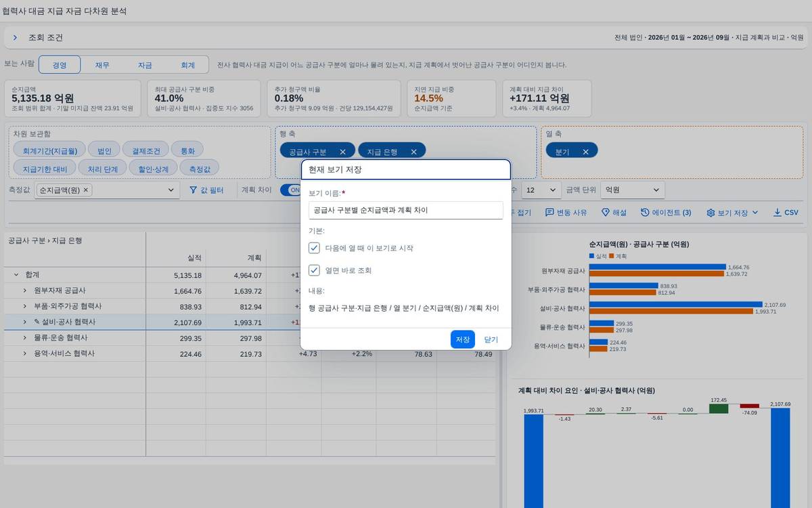
Task: Pick the 통화 dimension chip
Action: tap(187, 151)
